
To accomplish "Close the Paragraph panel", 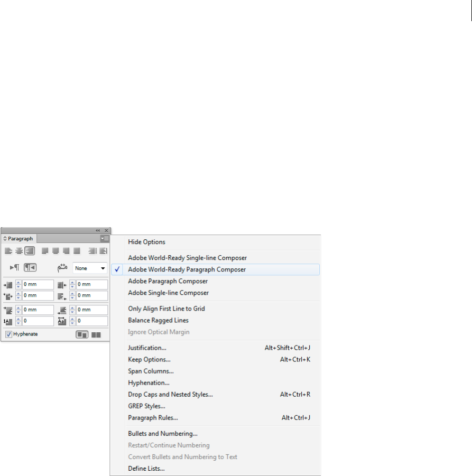I will tap(106, 231).
